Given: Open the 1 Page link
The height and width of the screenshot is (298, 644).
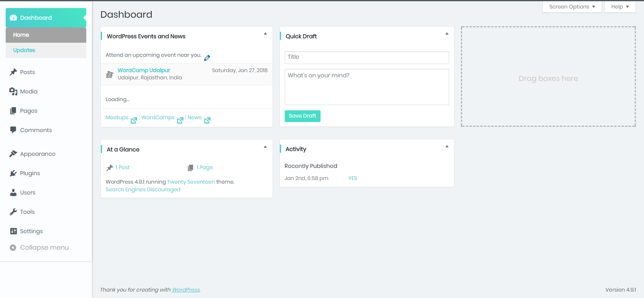Looking at the screenshot, I should point(205,168).
